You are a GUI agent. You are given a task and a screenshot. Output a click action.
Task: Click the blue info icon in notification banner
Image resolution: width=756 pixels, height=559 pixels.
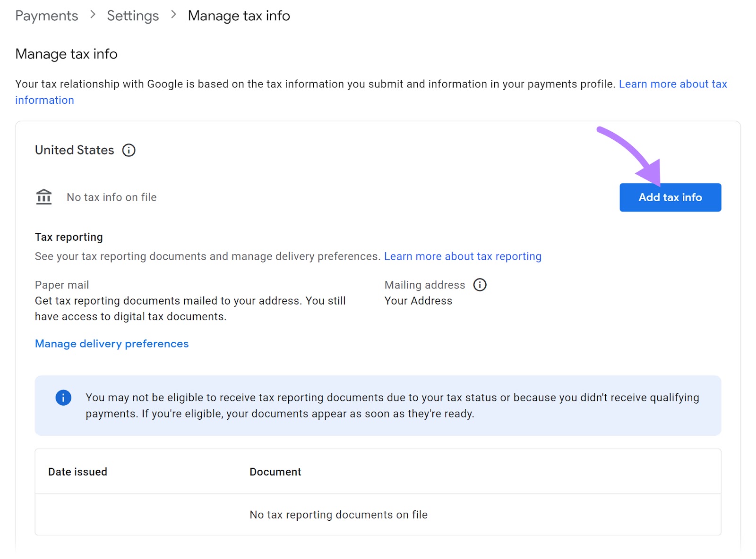pyautogui.click(x=62, y=398)
